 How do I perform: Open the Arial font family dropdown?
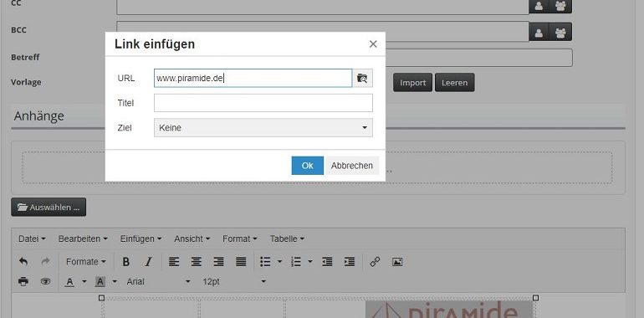[159, 281]
